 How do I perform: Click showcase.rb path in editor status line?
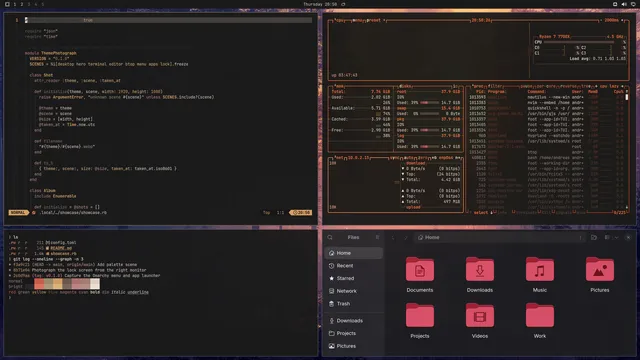(x=73, y=213)
